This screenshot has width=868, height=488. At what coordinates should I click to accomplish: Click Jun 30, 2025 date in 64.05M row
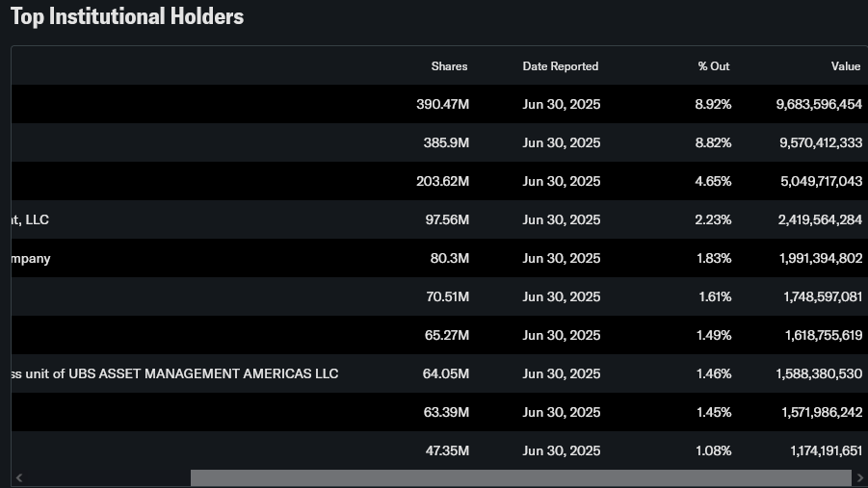562,374
